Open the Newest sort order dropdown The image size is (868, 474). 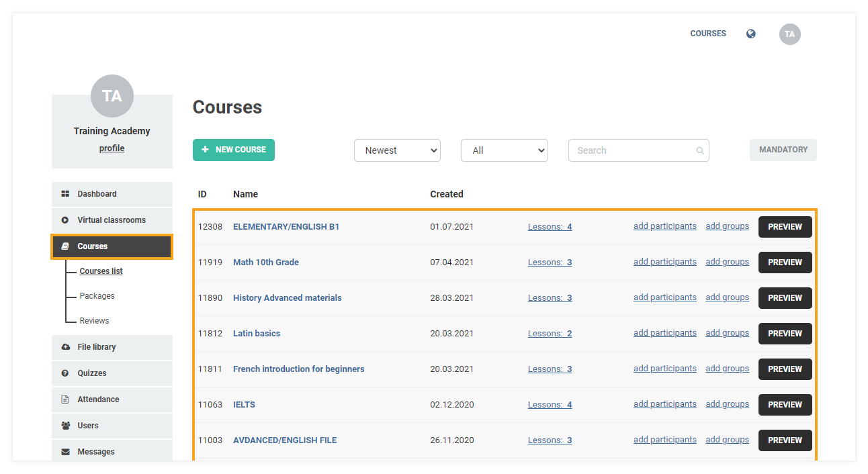coord(397,150)
